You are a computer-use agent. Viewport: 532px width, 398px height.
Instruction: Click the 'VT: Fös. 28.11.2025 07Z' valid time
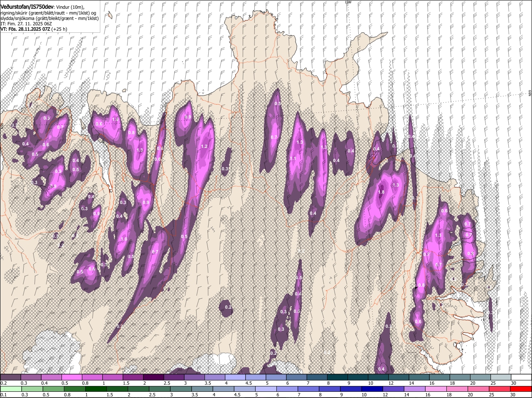[25, 29]
